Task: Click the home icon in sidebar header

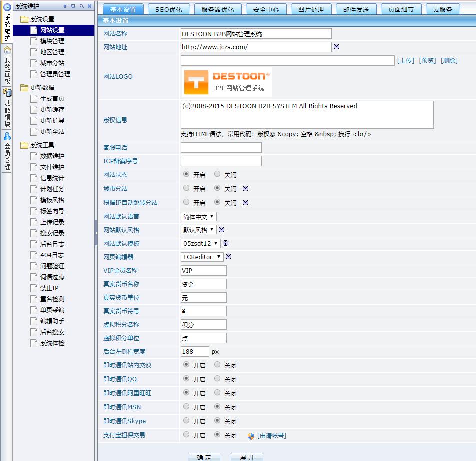Action: (x=65, y=6)
